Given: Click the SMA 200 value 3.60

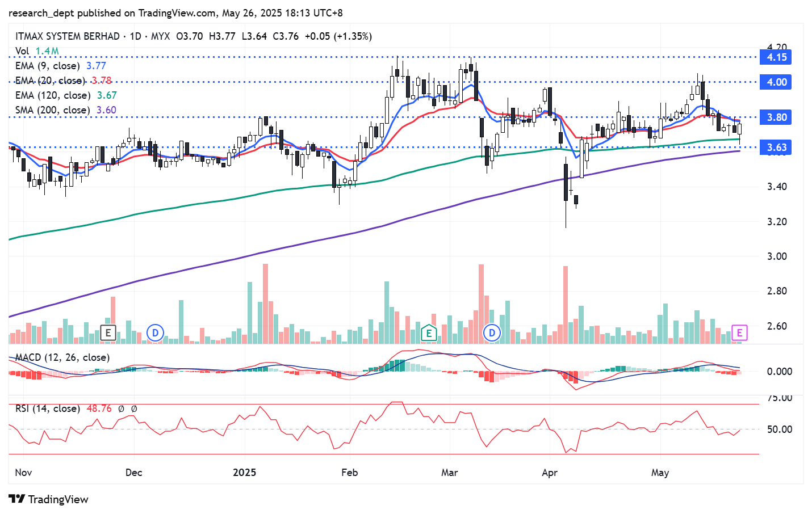Looking at the screenshot, I should coord(107,110).
